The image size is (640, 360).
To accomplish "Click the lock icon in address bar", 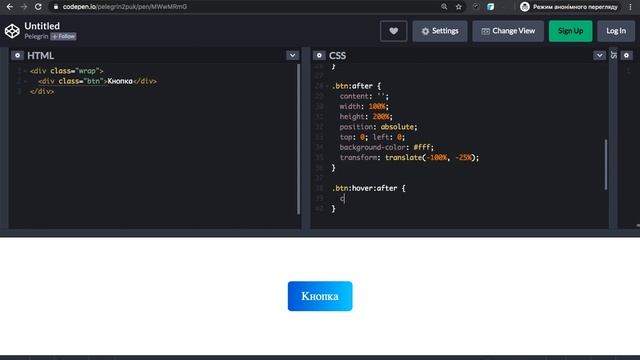I will tap(56, 7).
